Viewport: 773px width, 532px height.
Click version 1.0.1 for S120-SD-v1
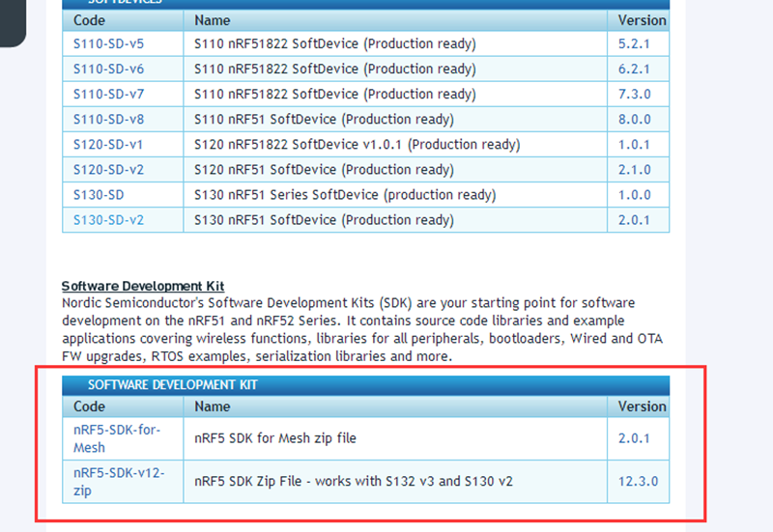(634, 145)
